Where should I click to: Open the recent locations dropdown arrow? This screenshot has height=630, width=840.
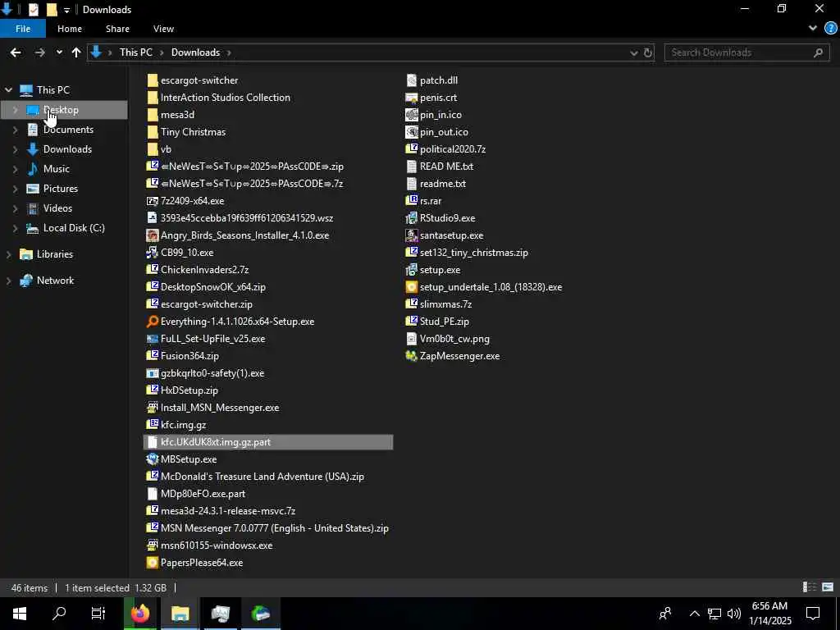click(59, 52)
